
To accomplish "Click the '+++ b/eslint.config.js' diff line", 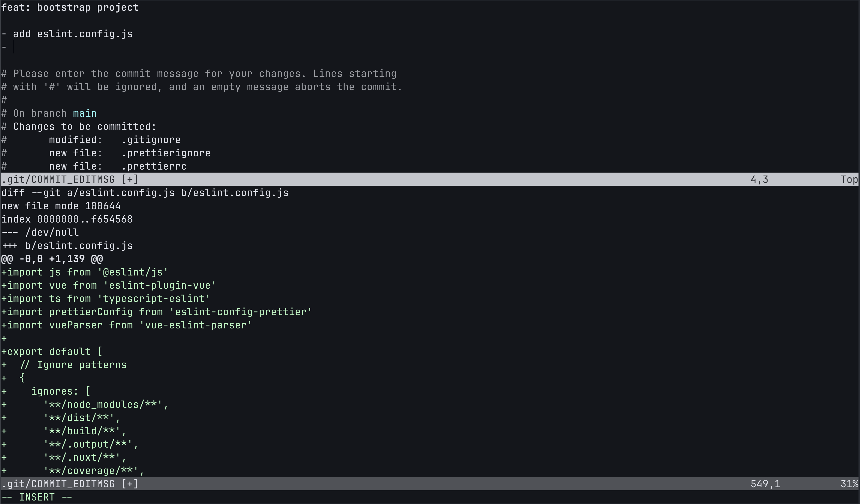I will click(67, 245).
